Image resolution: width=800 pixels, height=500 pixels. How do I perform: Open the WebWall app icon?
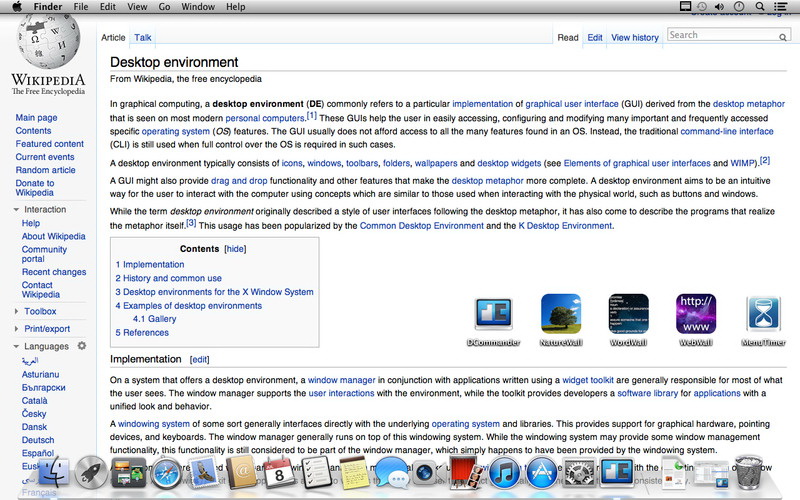696,314
